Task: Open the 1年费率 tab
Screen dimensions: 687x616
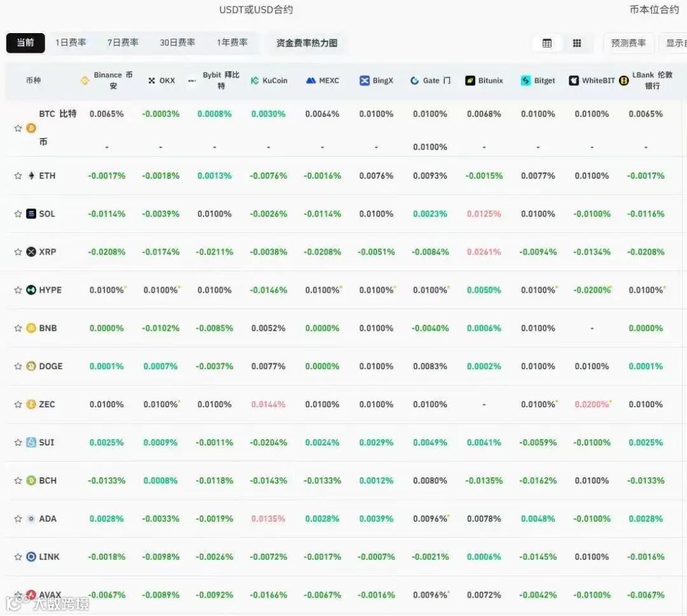Action: point(232,43)
